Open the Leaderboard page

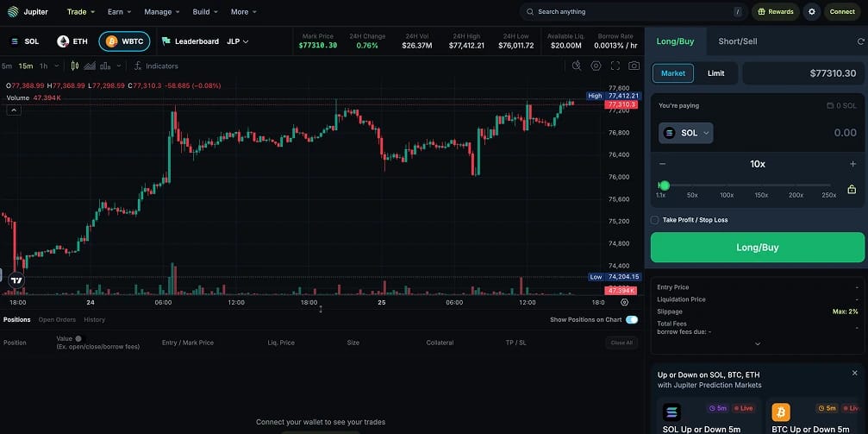coord(190,41)
